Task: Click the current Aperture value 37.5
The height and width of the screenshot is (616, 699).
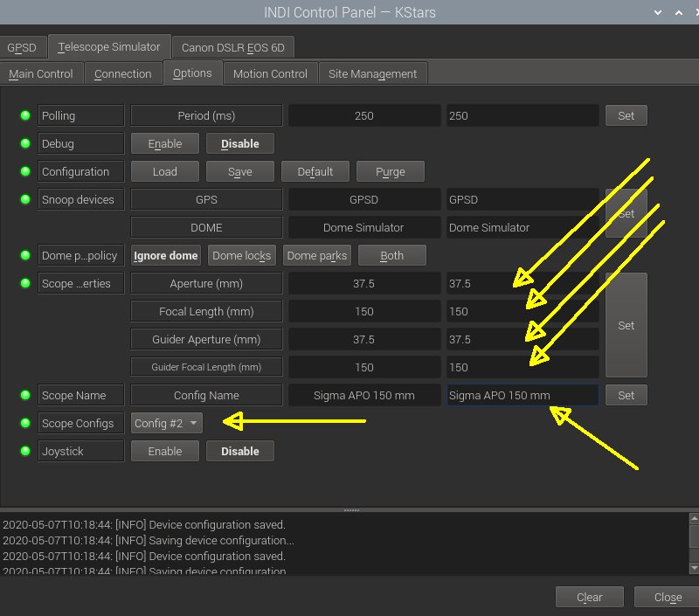Action: coord(364,283)
